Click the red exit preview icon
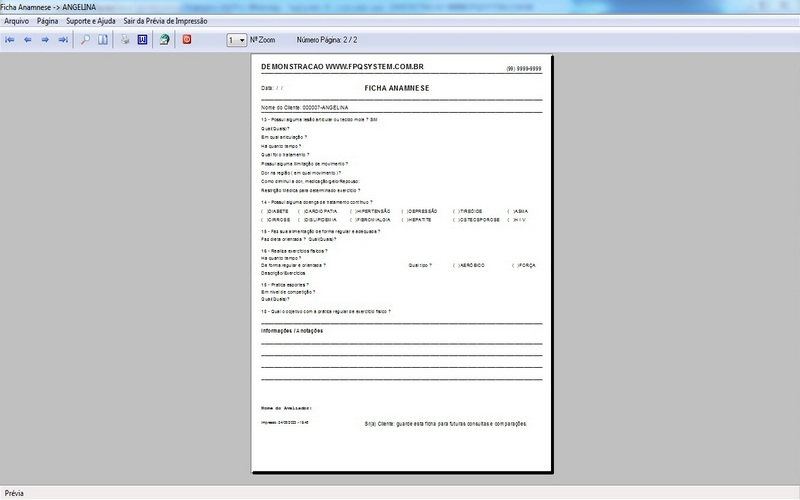This screenshot has width=800, height=500. (x=187, y=39)
